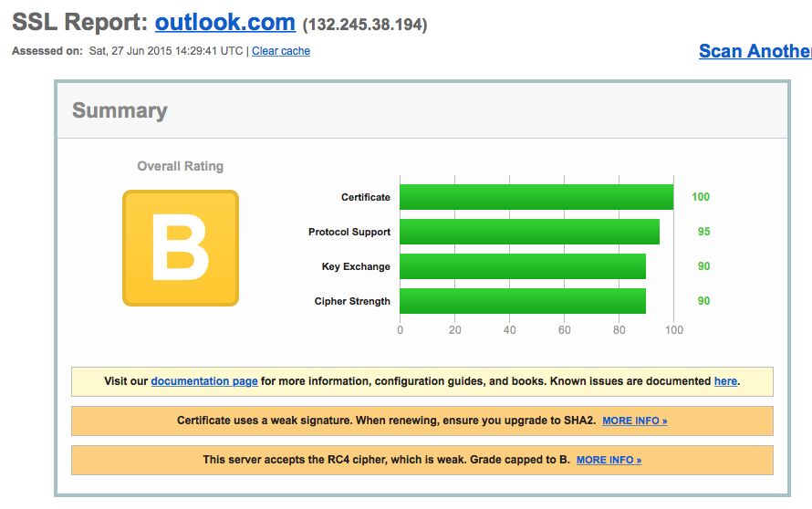
Task: Click the Protocol Support score bar
Action: coord(529,232)
